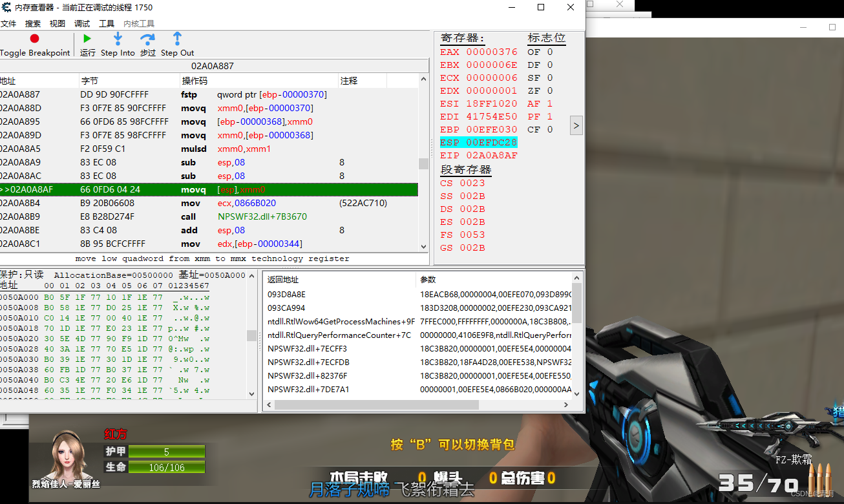Viewport: 844px width, 504px height.
Task: Click the EIP 02A0A8AF register value
Action: [x=479, y=155]
